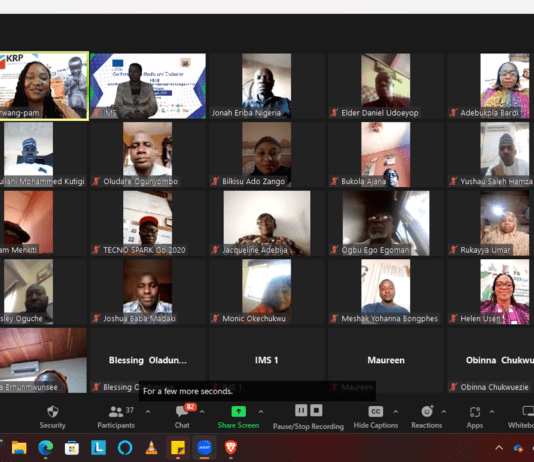Open File Explorer from the taskbar
The height and width of the screenshot is (462, 534).
pyautogui.click(x=19, y=448)
